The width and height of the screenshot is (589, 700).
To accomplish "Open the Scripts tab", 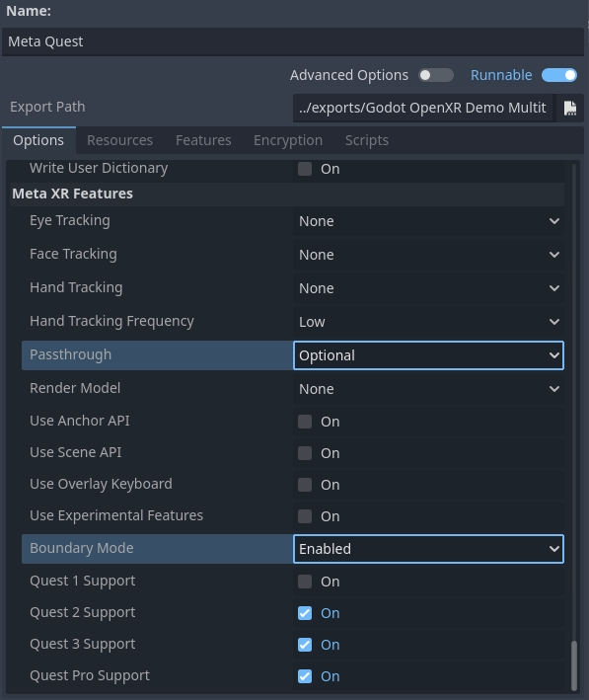I will pyautogui.click(x=367, y=140).
